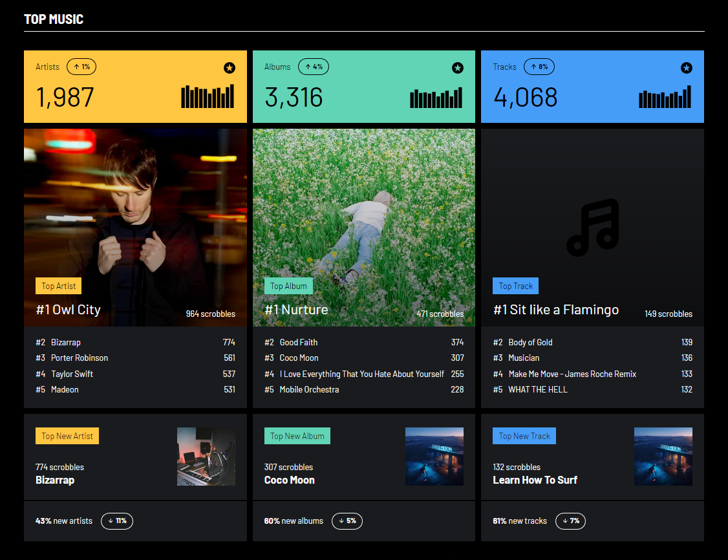Image resolution: width=728 pixels, height=560 pixels.
Task: Click the star icon on Tracks card
Action: coord(687,68)
